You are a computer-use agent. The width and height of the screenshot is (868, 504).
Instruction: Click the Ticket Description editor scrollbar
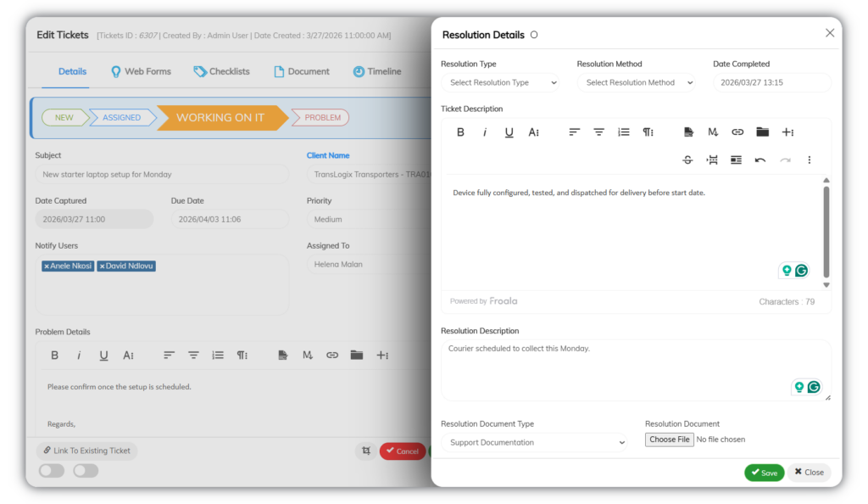click(826, 232)
